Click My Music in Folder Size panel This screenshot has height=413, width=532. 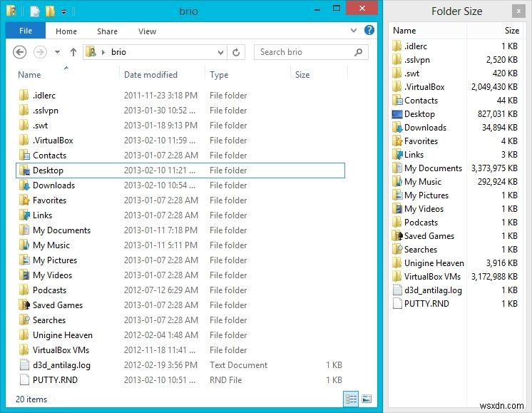[x=423, y=182]
